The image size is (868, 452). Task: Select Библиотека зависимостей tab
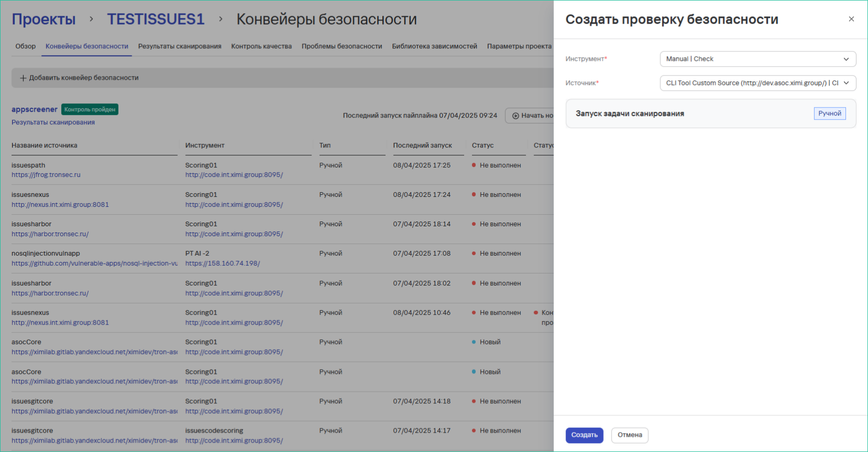(x=434, y=46)
